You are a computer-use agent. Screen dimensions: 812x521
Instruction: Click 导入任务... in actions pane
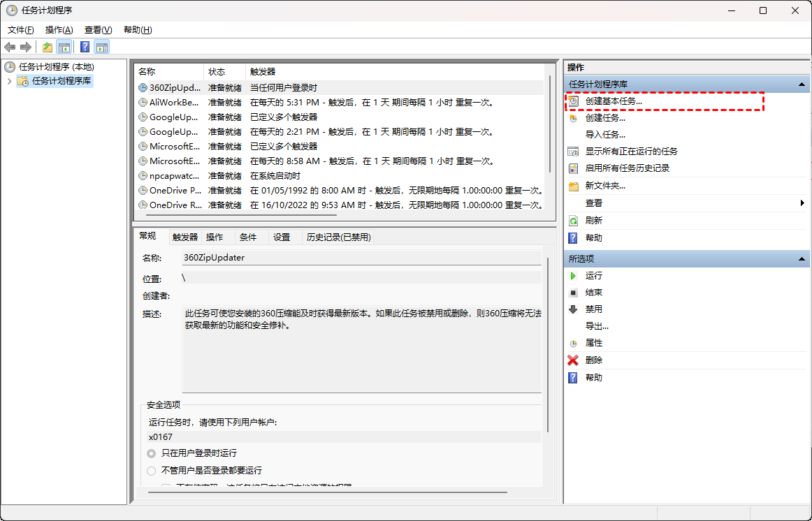click(605, 135)
